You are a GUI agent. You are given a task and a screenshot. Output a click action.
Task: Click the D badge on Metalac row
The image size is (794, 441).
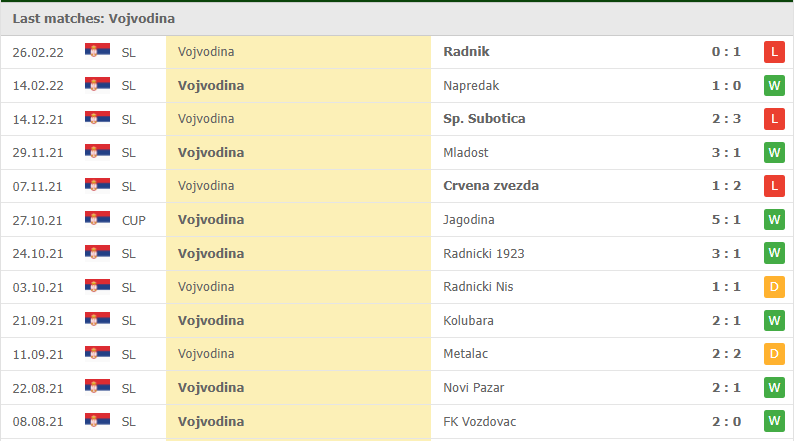[774, 354]
